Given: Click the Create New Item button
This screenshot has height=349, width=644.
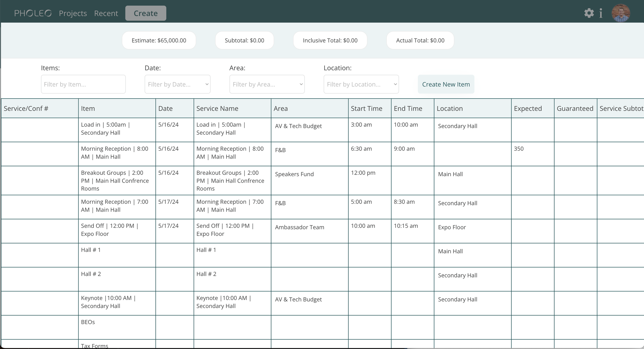Looking at the screenshot, I should (x=446, y=84).
